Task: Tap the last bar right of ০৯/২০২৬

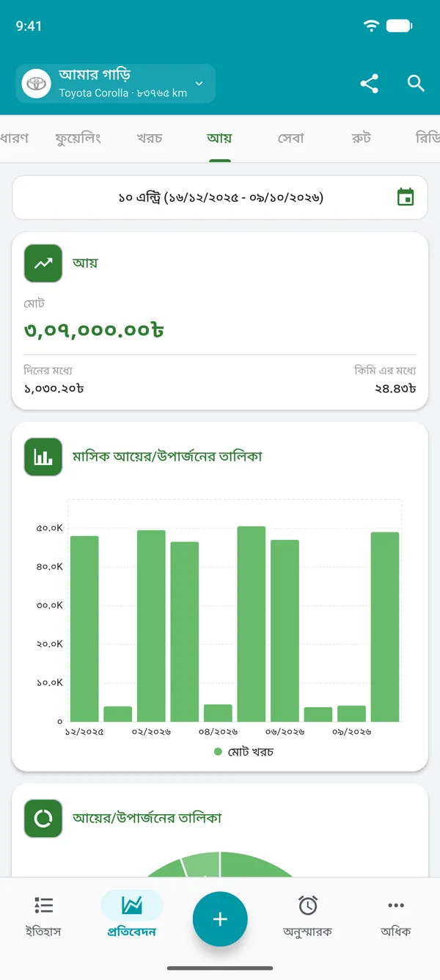Action: [x=385, y=627]
